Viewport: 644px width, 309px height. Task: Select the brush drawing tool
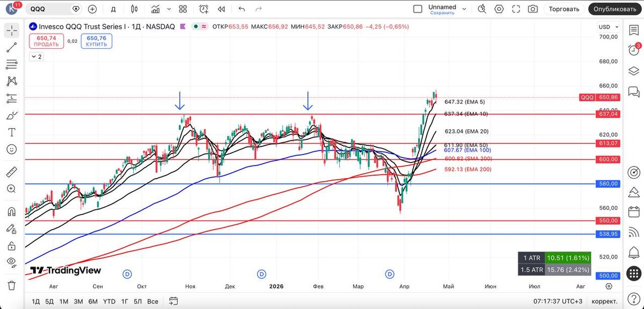click(11, 115)
